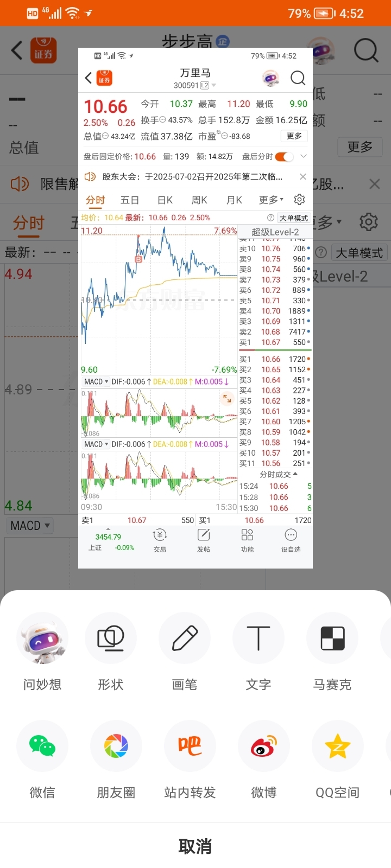The image size is (391, 868).
Task: Share screenshot to QQ空间
Action: (338, 746)
